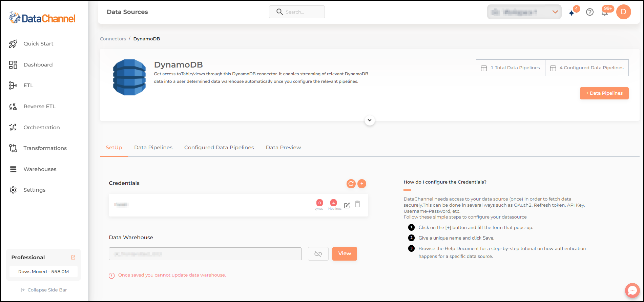Click the DynamoDB breadcrumb text
The height and width of the screenshot is (302, 644).
point(147,39)
